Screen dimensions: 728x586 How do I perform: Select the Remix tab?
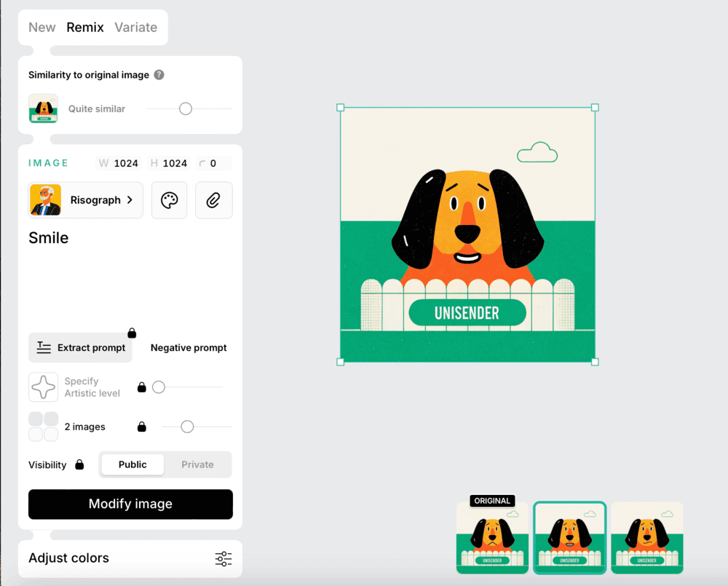85,28
